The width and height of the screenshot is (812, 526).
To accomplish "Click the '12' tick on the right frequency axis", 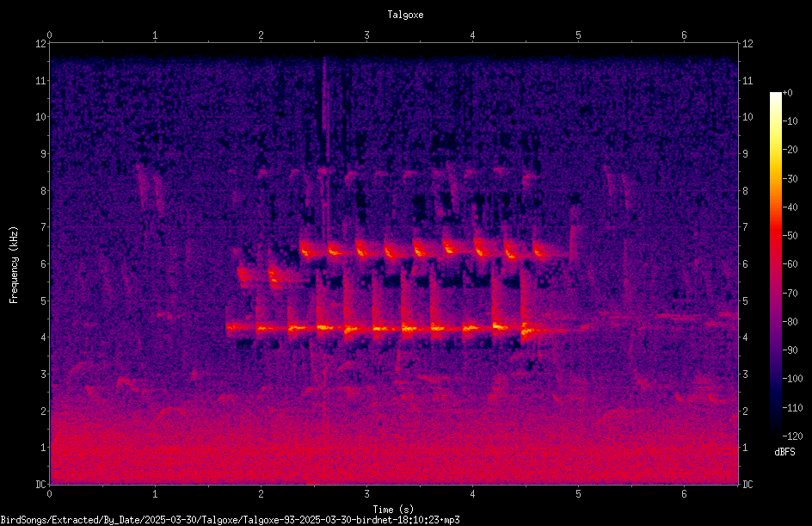I will [x=747, y=44].
